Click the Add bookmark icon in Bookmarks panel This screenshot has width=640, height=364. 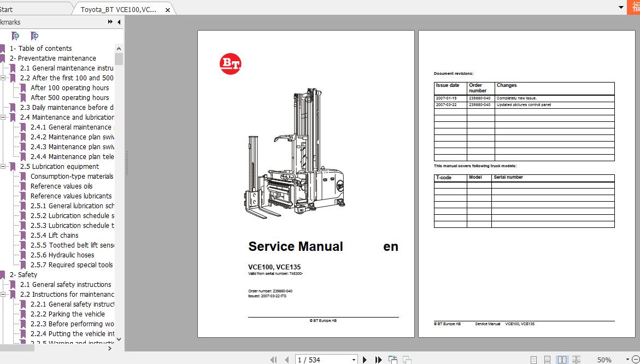[14, 36]
